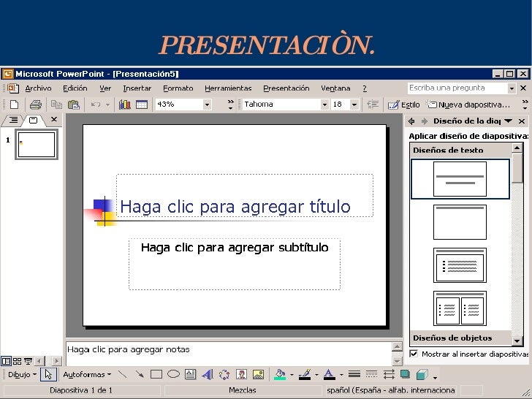This screenshot has height=399, width=532.
Task: Apply fill color with the paint bucket
Action: (x=280, y=374)
